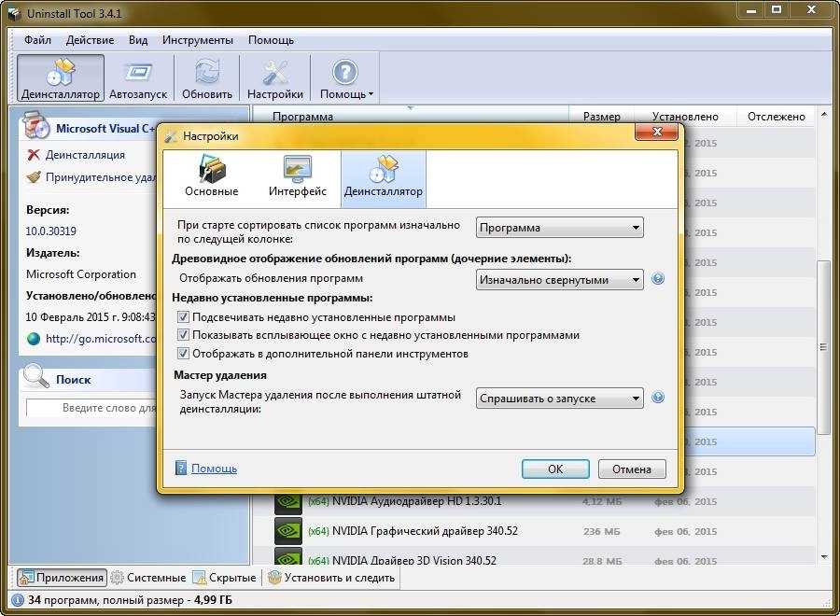The image size is (840, 616).
Task: Select Деинсталлятор tab in settings dialog
Action: point(383,178)
